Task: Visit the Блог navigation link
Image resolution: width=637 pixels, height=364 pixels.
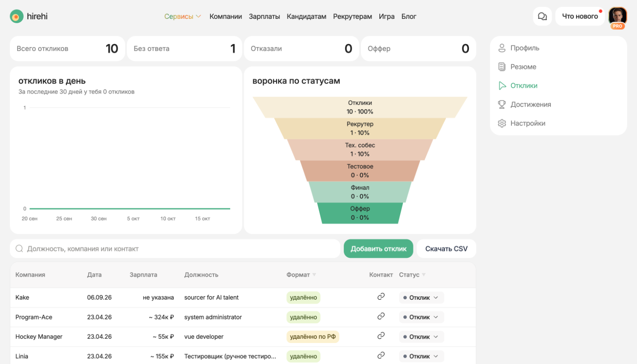Action: 409,17
